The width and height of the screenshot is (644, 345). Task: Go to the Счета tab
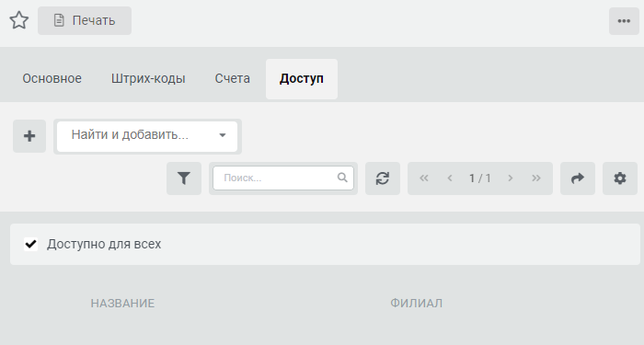233,78
